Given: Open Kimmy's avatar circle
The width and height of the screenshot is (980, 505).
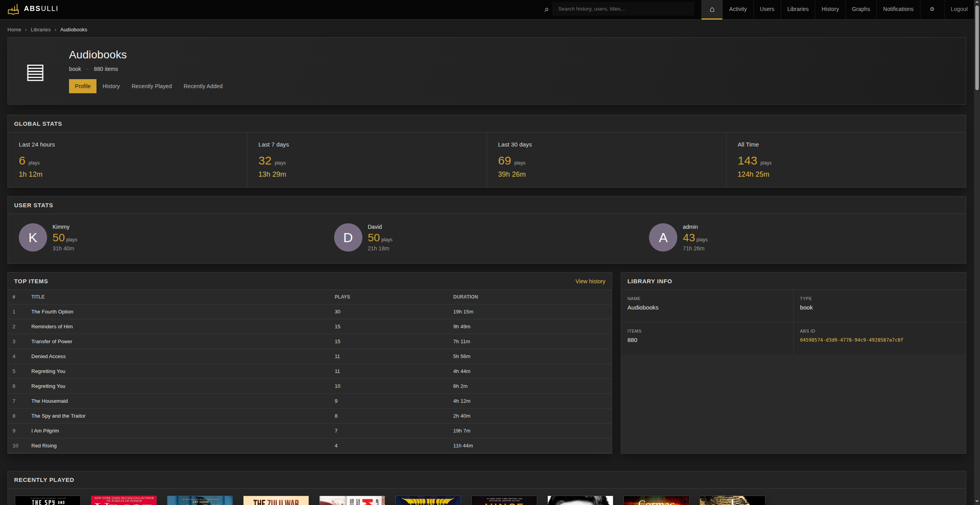Looking at the screenshot, I should (33, 237).
